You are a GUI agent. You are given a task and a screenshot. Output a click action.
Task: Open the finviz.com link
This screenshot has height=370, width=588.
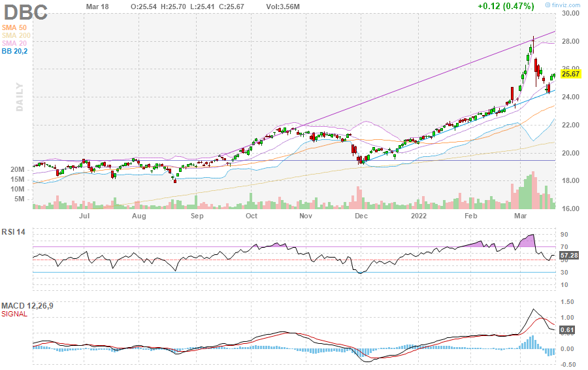coord(563,5)
